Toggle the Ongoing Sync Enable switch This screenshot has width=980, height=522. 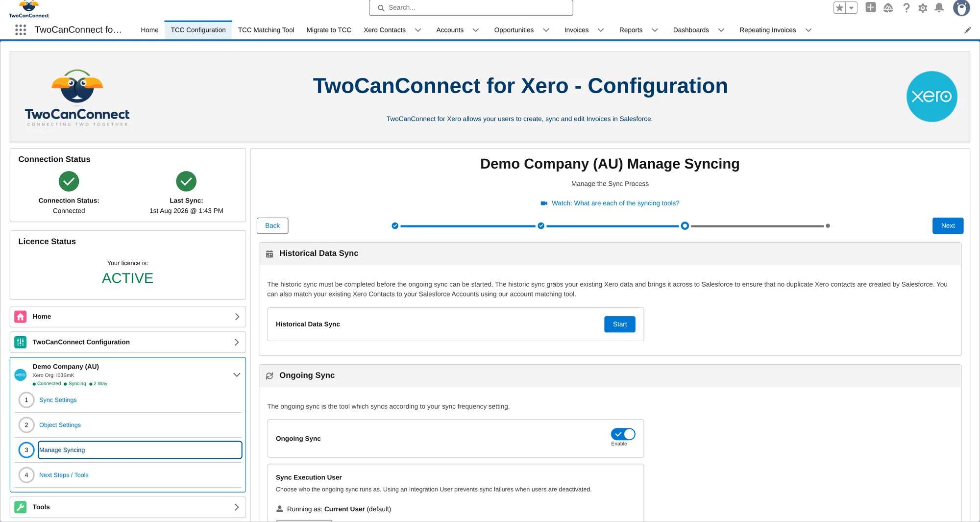[x=623, y=434]
